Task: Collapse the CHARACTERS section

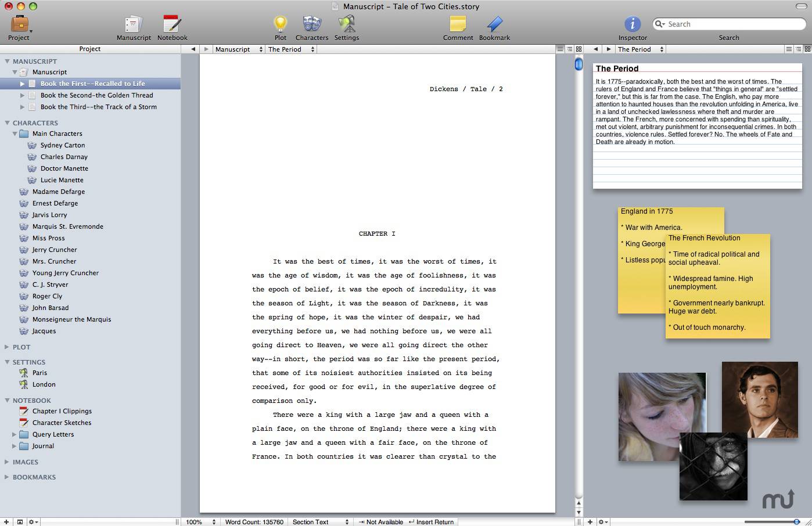Action: [x=8, y=123]
